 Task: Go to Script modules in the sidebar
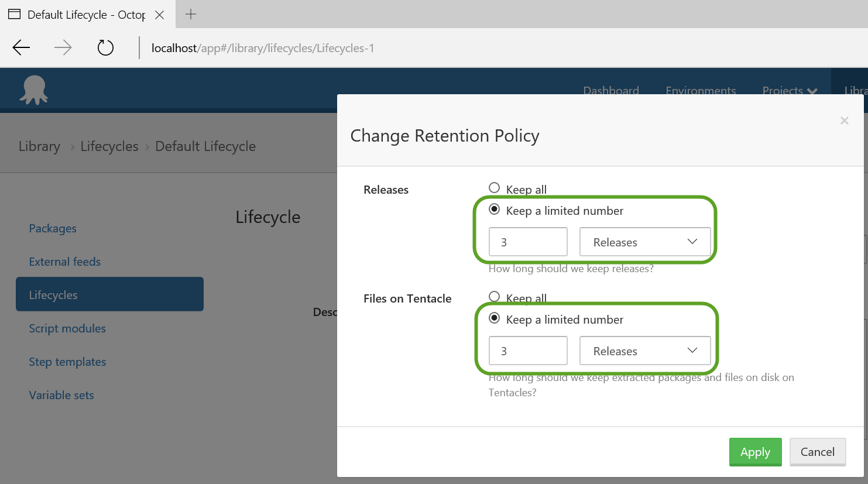67,328
